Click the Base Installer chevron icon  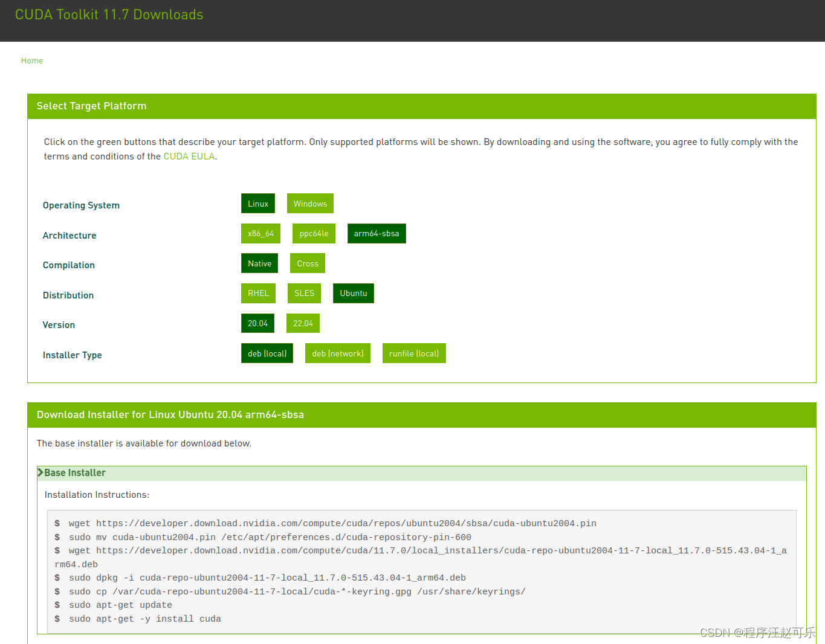tap(40, 472)
